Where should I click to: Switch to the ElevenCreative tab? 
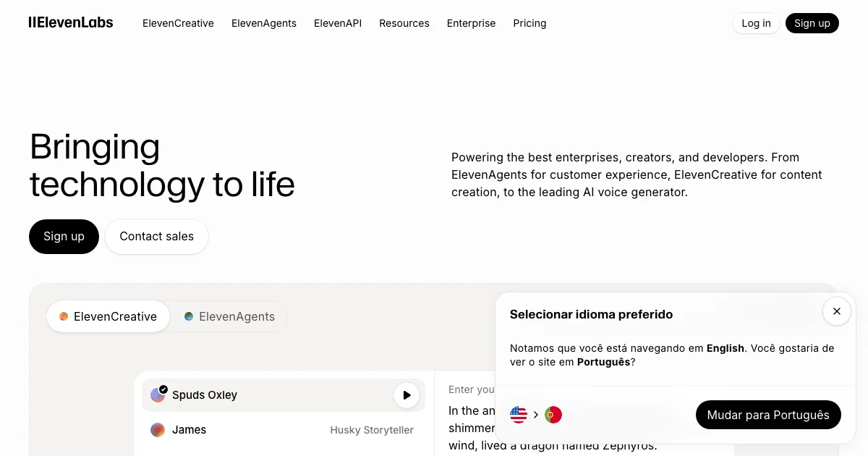[x=108, y=316]
